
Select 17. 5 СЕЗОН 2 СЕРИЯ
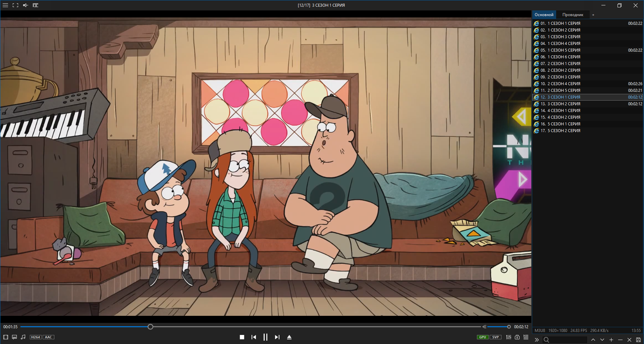tap(588, 131)
